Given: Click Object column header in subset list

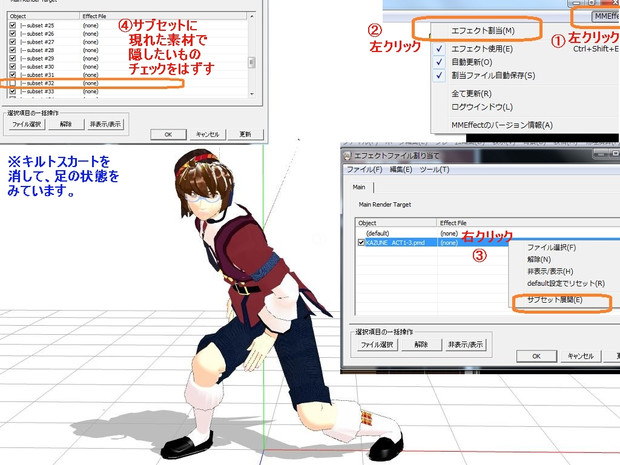Looking at the screenshot, I should [x=43, y=16].
